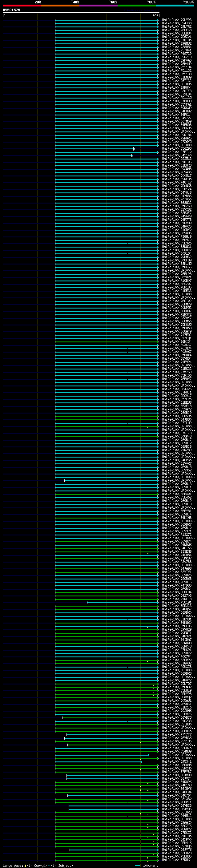This screenshot has width=197, height=868.
Task: Select the UniRef100_P81380 label
Action: click(x=176, y=799)
